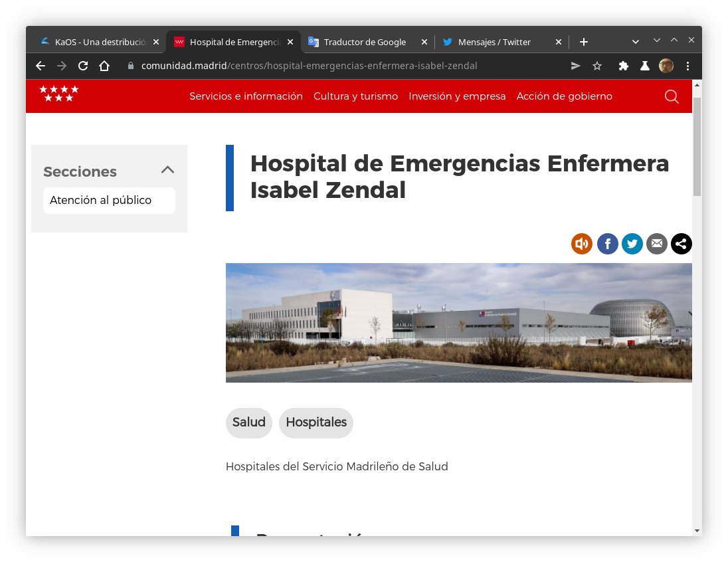Open the browser home page

pos(104,66)
